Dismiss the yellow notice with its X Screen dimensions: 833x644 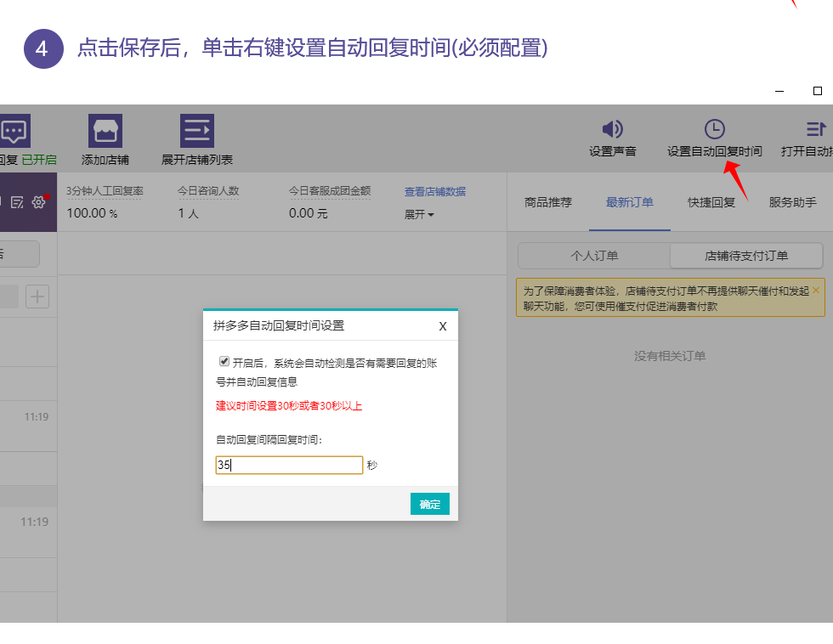point(816,291)
